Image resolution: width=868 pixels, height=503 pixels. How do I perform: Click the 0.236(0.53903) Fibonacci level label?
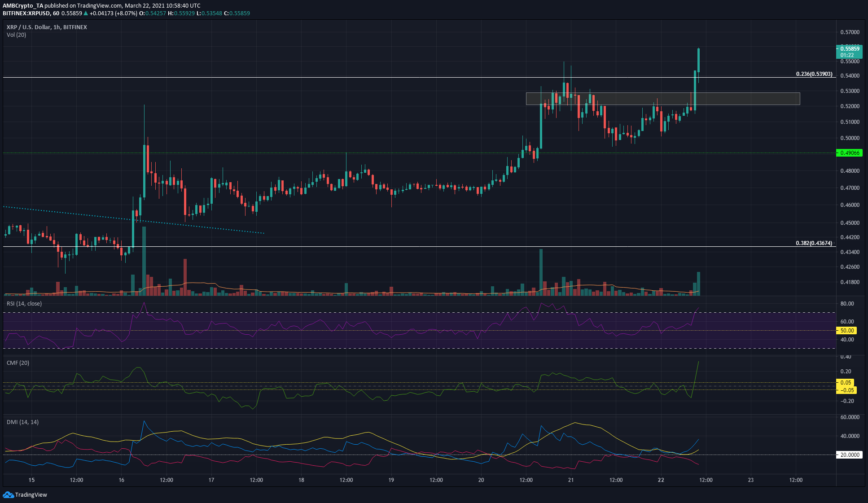pyautogui.click(x=814, y=74)
